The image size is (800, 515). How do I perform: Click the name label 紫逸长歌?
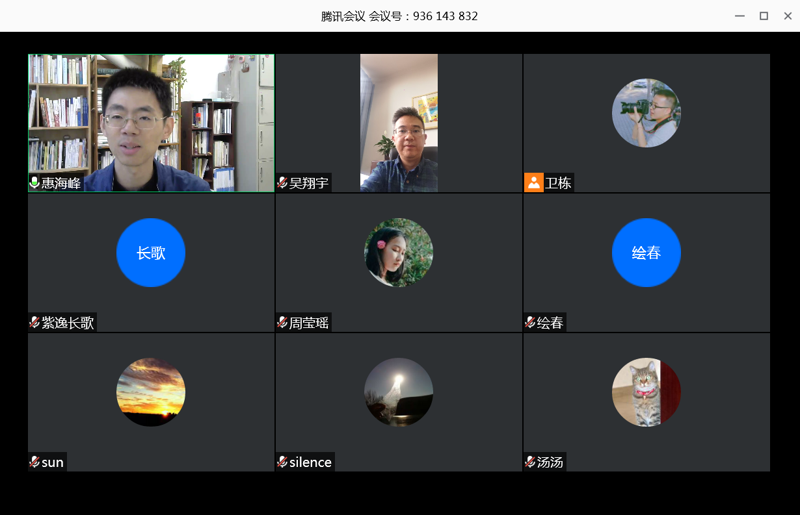tap(68, 323)
